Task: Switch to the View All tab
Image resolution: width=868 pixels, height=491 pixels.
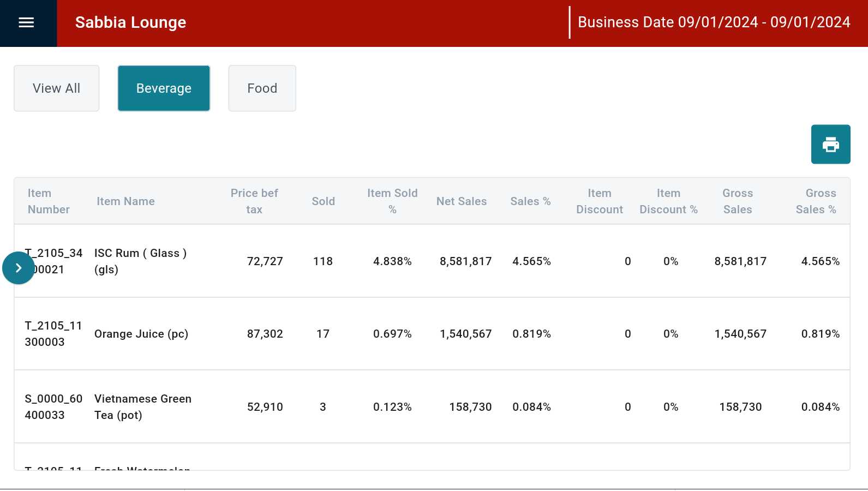Action: [x=56, y=88]
